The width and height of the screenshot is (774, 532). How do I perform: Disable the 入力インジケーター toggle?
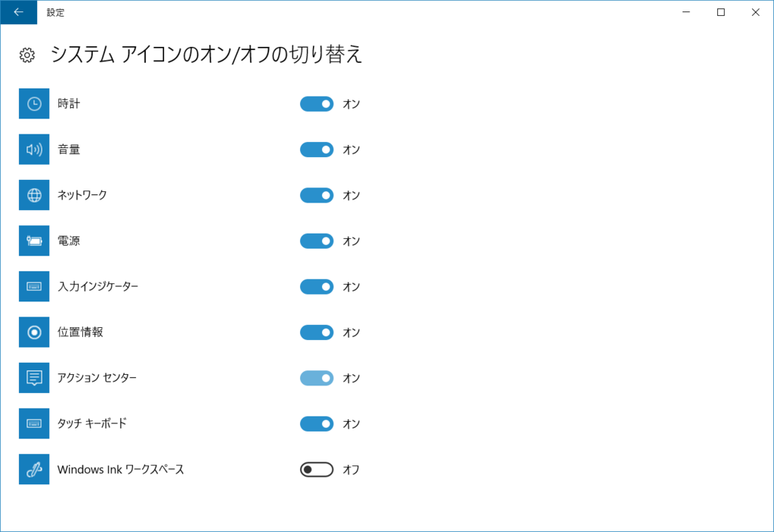pyautogui.click(x=316, y=286)
